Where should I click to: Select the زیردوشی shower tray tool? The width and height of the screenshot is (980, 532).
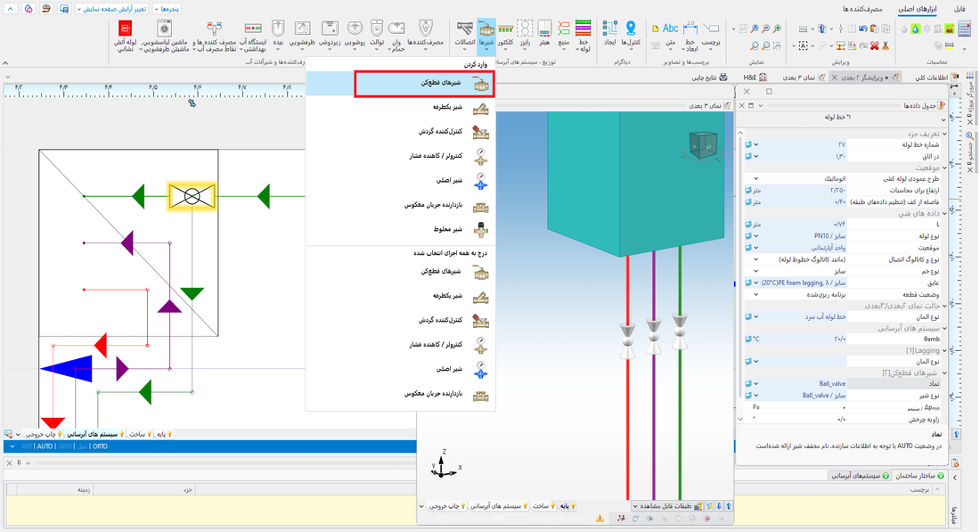(330, 34)
